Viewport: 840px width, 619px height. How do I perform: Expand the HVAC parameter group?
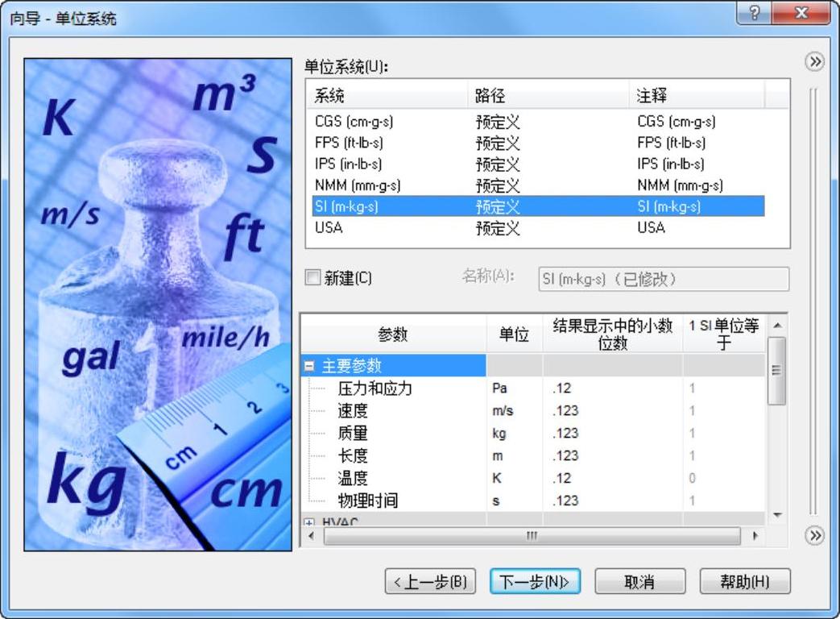click(x=309, y=522)
